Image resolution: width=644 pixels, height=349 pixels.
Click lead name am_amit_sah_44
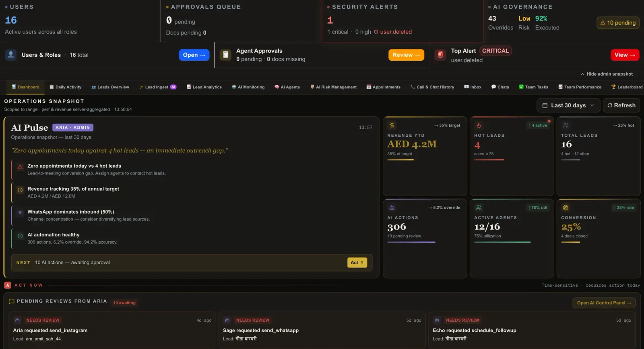point(43,339)
